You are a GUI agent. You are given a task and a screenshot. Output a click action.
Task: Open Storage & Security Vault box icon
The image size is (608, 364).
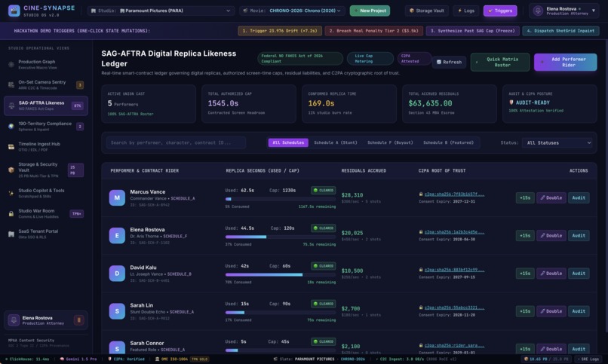[11, 170]
